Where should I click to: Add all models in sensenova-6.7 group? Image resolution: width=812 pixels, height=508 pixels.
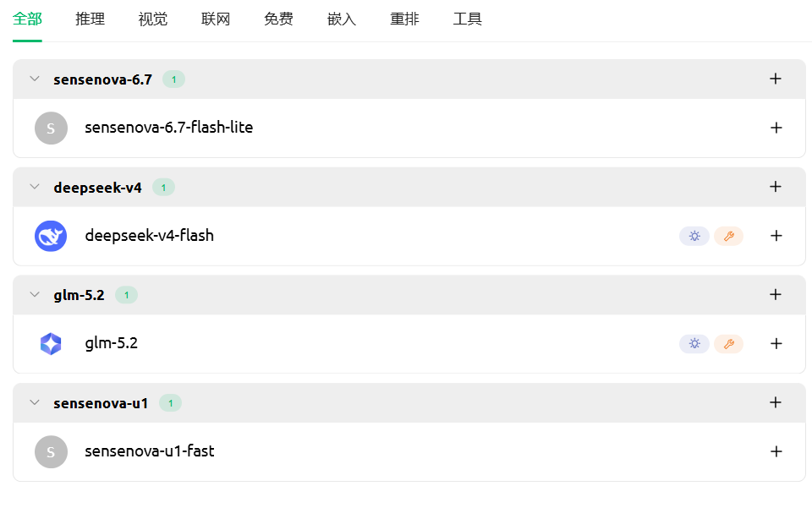pyautogui.click(x=776, y=79)
